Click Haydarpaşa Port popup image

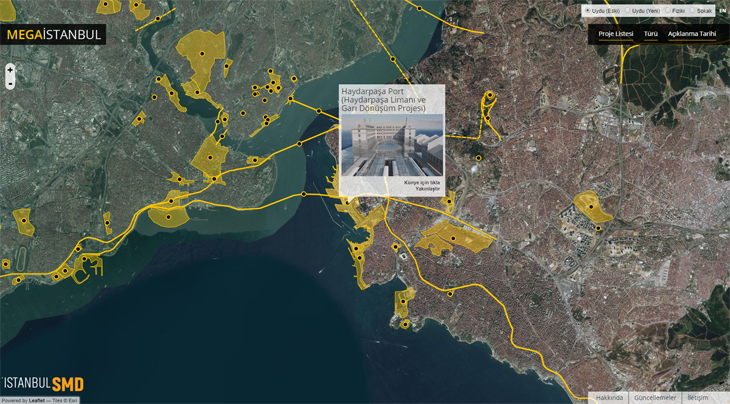click(x=392, y=145)
